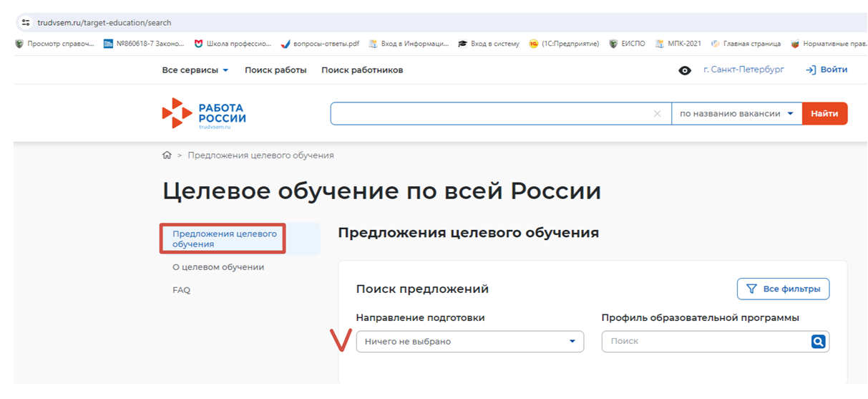Click the Работа России logo
Screen dimensions: 868x399
point(204,114)
